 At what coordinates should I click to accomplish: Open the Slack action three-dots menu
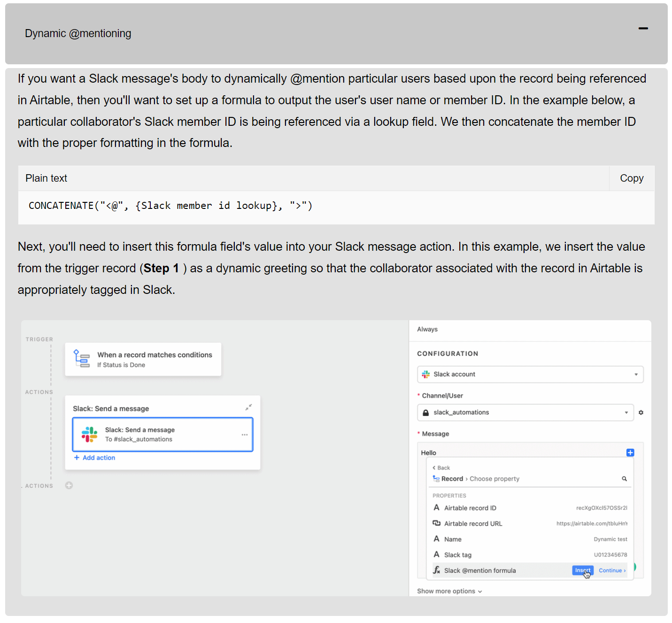[245, 435]
